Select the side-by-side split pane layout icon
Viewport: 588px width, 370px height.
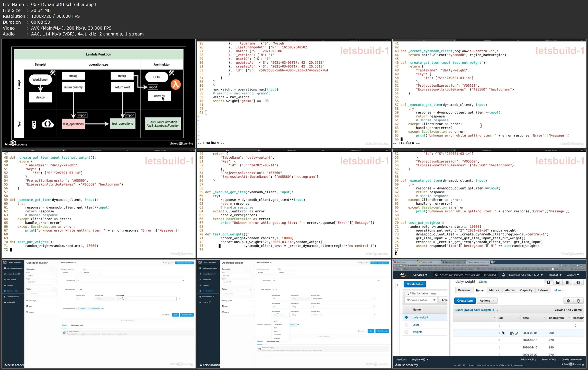click(548, 282)
